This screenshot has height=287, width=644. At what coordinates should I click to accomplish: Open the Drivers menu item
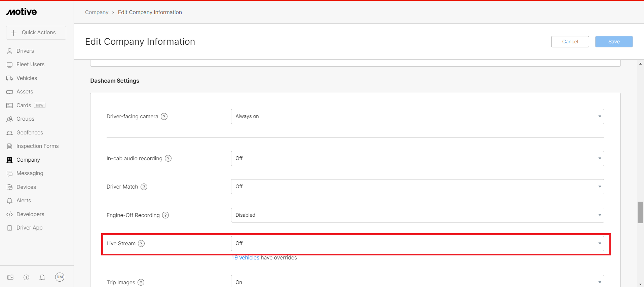(x=25, y=51)
